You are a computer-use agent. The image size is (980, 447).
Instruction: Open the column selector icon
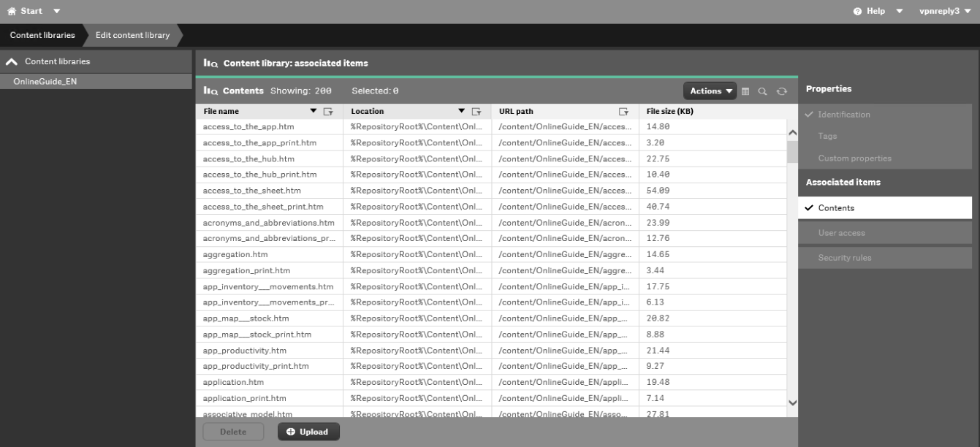[745, 92]
